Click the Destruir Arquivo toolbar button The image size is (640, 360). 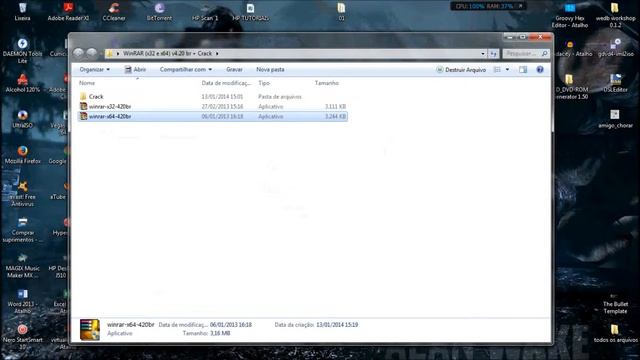point(461,70)
